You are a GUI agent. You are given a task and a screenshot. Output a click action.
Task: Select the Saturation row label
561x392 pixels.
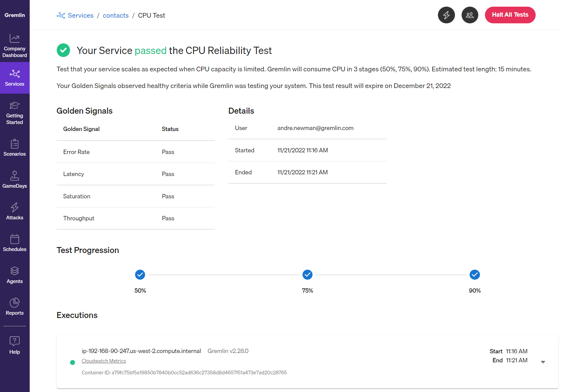tap(77, 196)
